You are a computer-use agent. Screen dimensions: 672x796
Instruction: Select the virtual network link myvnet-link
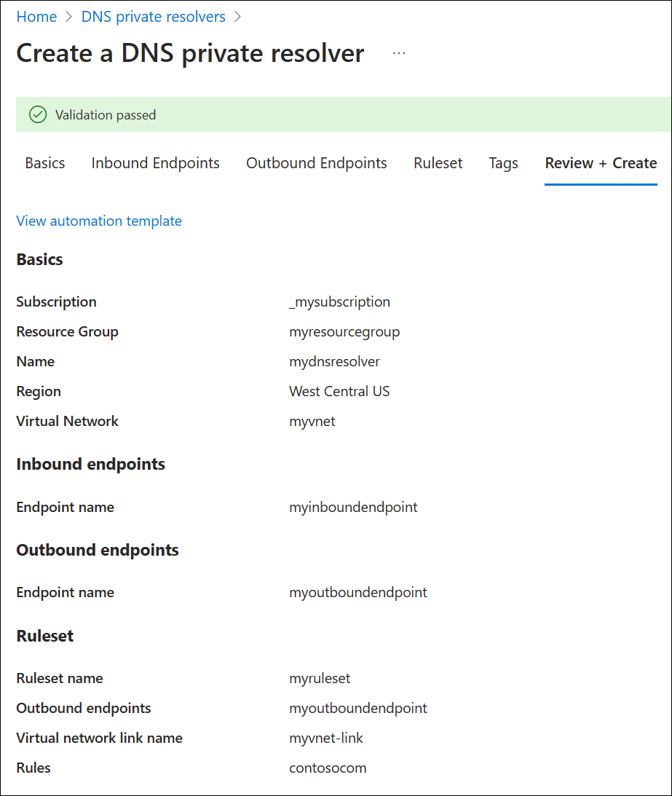pyautogui.click(x=326, y=738)
